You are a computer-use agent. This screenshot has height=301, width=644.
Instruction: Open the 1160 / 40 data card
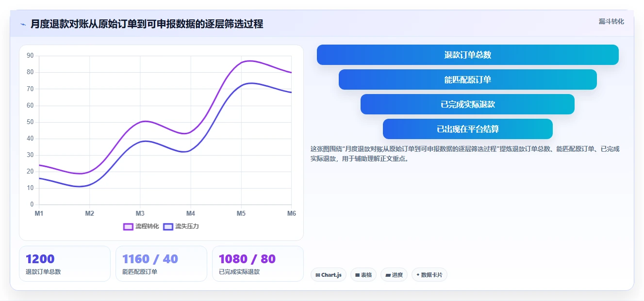pos(161,264)
